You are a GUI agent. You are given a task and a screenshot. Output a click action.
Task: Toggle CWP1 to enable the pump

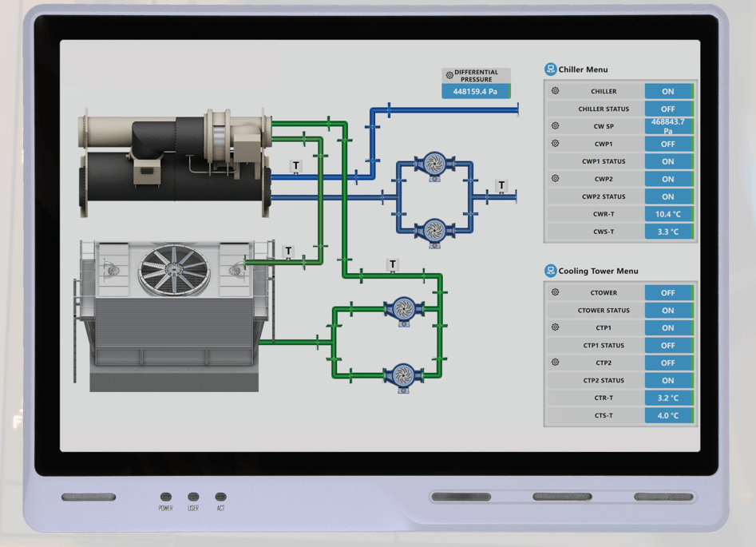tap(668, 144)
